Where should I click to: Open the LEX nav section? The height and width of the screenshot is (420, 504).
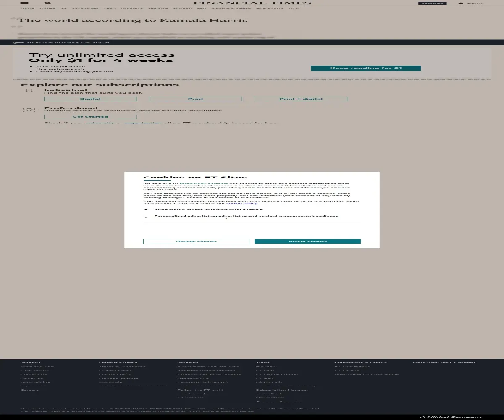tap(202, 8)
